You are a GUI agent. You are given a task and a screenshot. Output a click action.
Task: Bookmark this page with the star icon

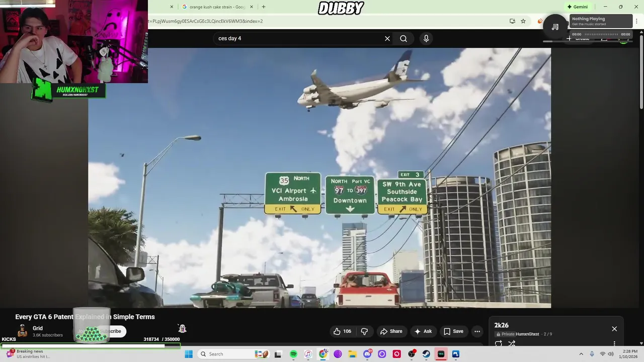click(x=523, y=21)
